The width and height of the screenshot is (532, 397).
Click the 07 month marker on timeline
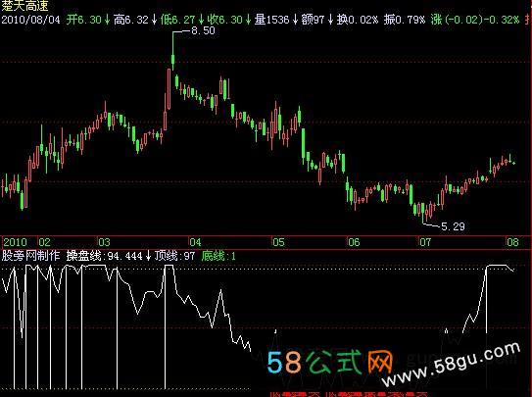[425, 242]
